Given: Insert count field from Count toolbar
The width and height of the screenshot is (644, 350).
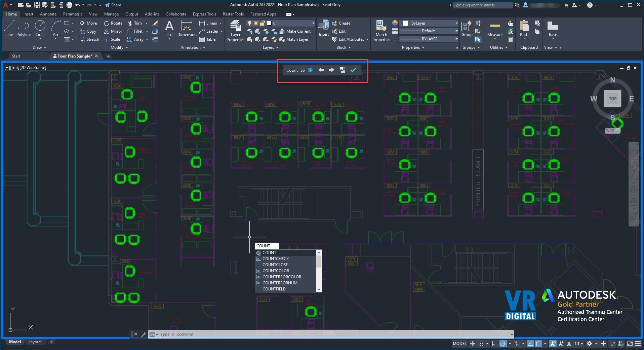Looking at the screenshot, I should tap(342, 70).
